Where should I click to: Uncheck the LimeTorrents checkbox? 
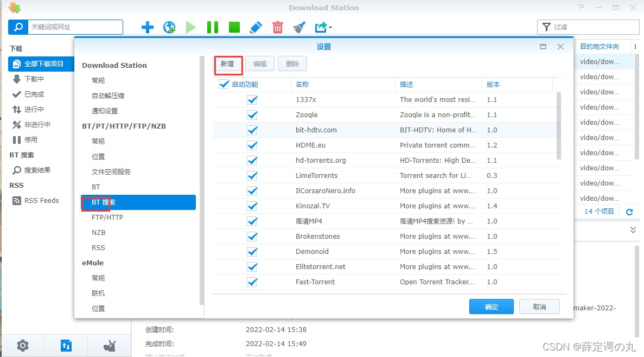[x=252, y=176]
